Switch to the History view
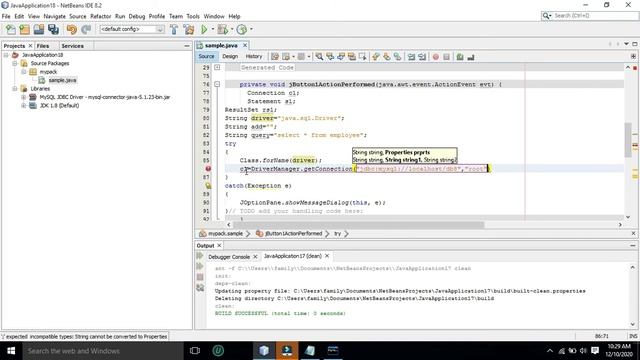 [x=254, y=56]
